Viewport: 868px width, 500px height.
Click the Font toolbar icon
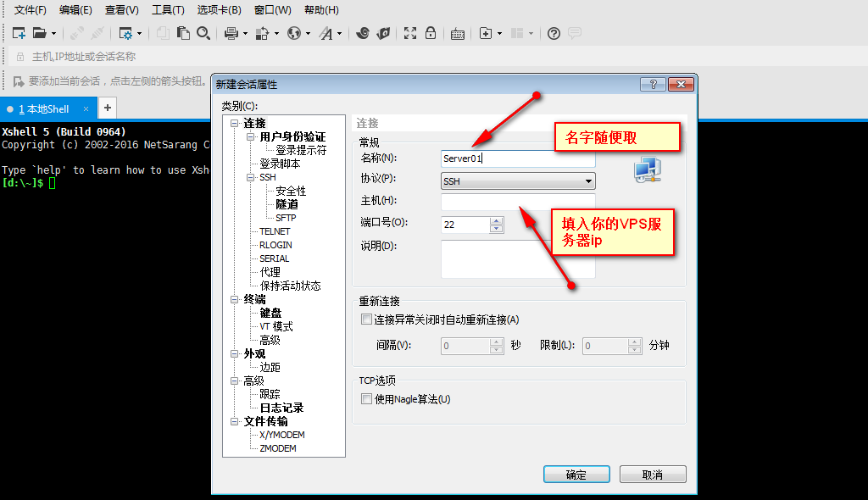(326, 33)
